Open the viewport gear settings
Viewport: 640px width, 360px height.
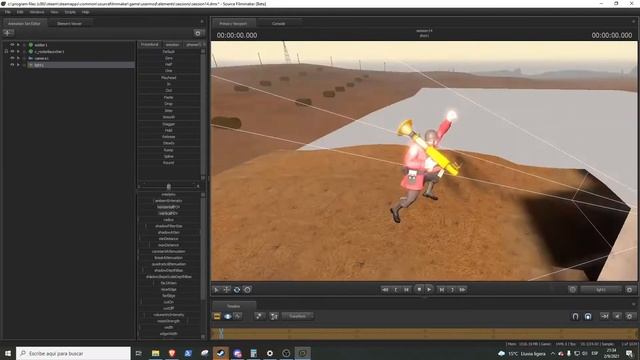(629, 290)
